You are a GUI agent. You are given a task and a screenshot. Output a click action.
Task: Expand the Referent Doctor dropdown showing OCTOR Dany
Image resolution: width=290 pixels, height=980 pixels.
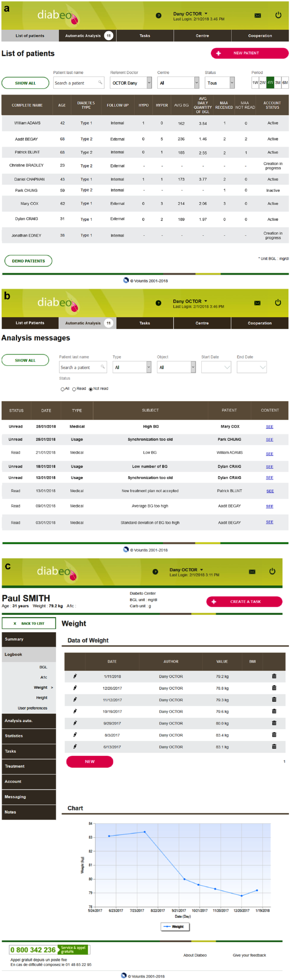click(x=131, y=83)
